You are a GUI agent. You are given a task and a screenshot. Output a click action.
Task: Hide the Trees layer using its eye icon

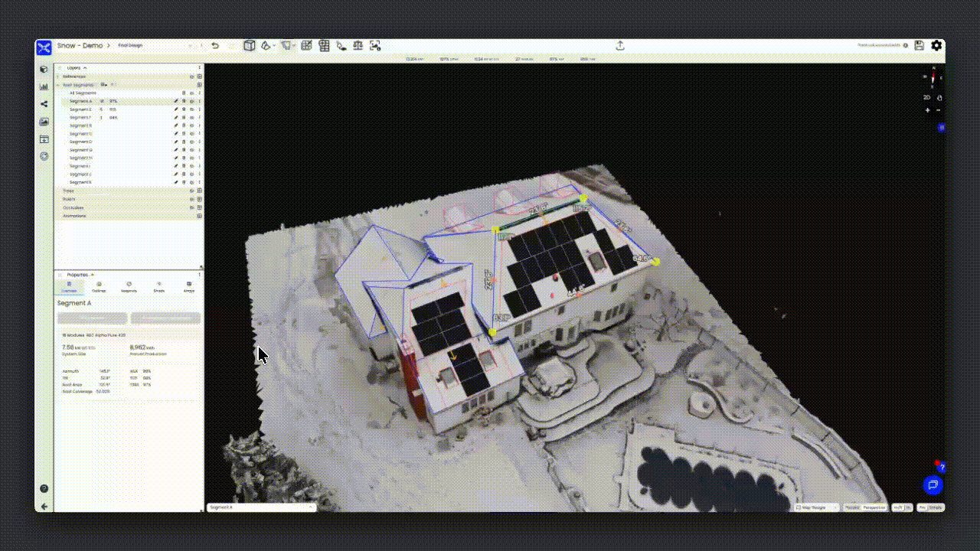point(191,191)
